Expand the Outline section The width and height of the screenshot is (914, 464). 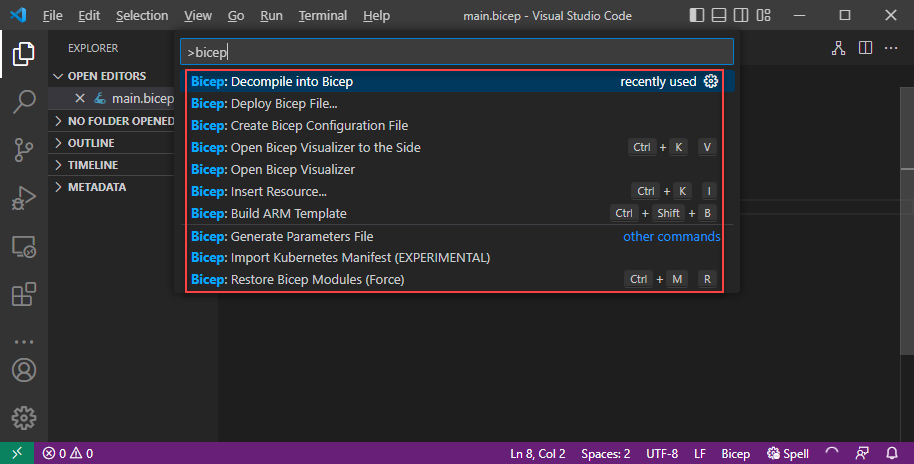click(x=90, y=143)
